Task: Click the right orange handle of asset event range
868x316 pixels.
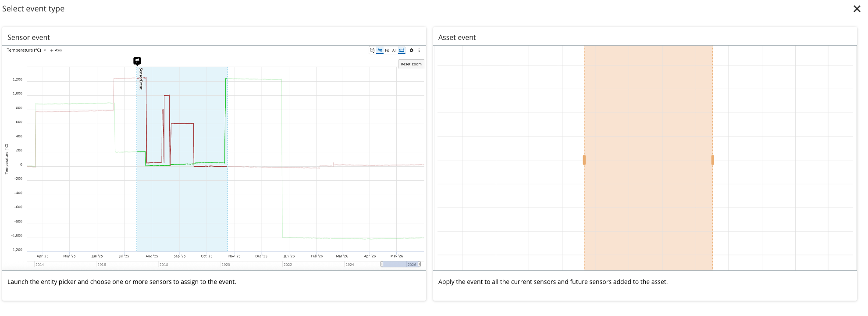Action: pos(712,160)
